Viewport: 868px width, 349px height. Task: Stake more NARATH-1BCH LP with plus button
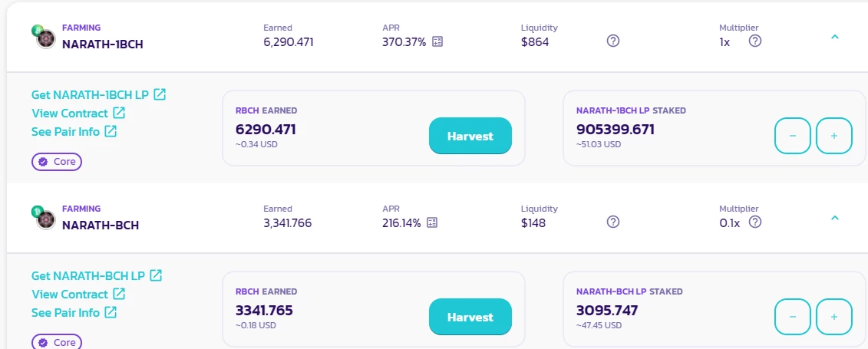(x=833, y=136)
